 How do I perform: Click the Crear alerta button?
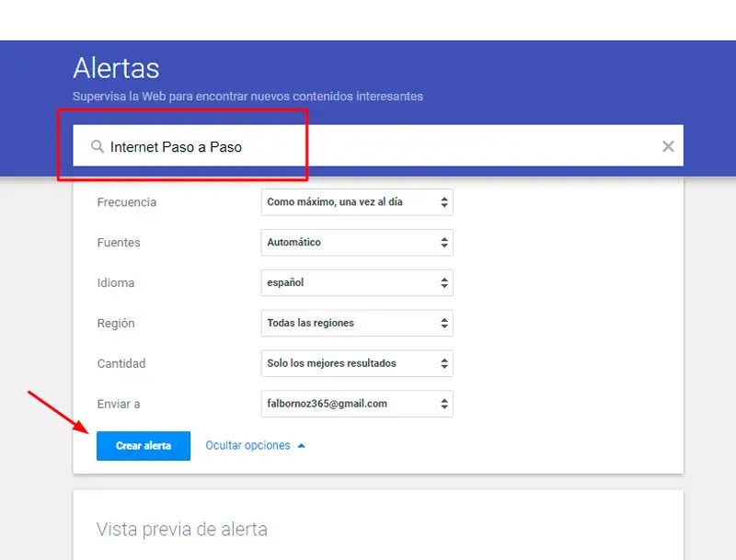pos(144,446)
